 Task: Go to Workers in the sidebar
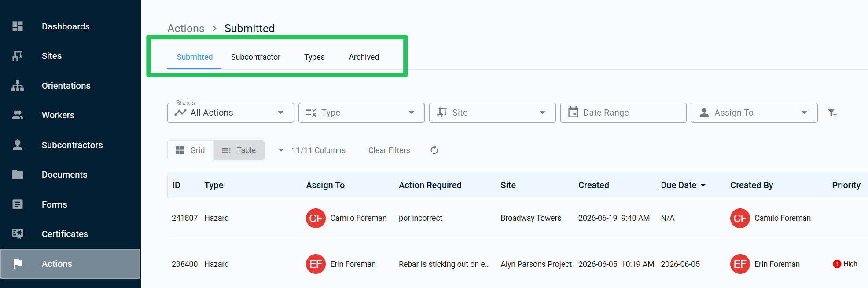pyautogui.click(x=58, y=115)
